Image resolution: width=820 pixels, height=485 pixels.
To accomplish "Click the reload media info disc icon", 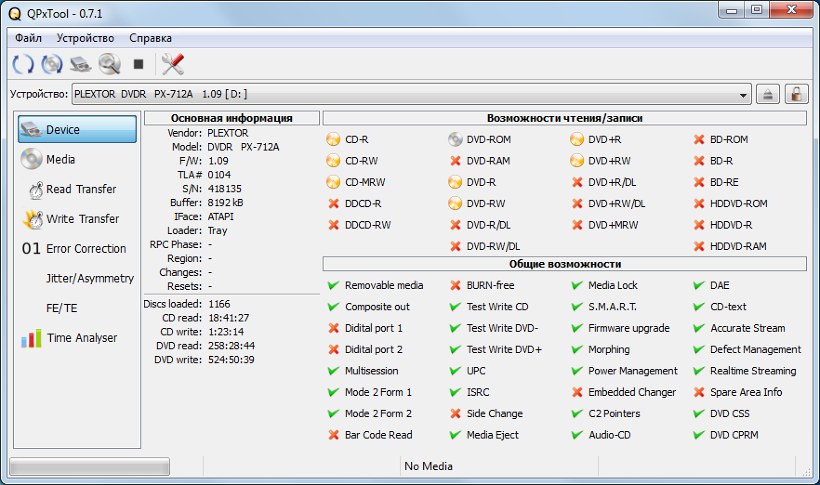I will pos(51,64).
